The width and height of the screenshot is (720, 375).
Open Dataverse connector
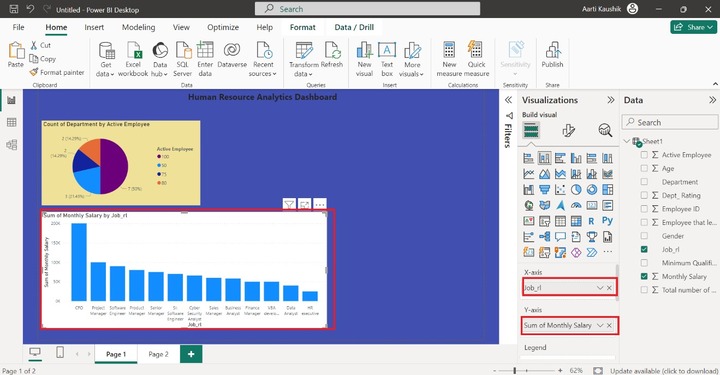coord(232,55)
